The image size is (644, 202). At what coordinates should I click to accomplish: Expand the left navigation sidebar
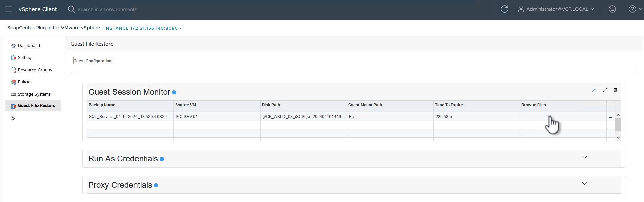13,118
